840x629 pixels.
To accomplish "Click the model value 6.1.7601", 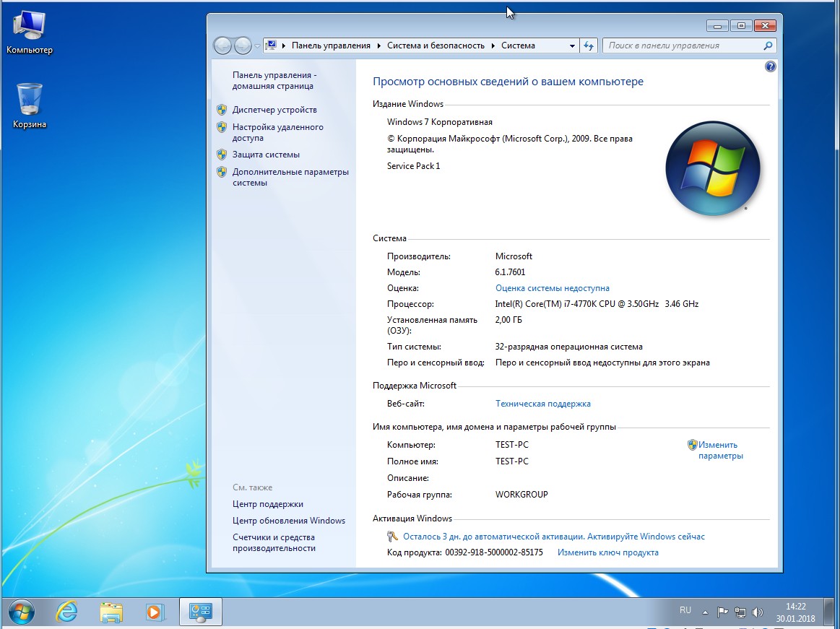I will (x=510, y=272).
